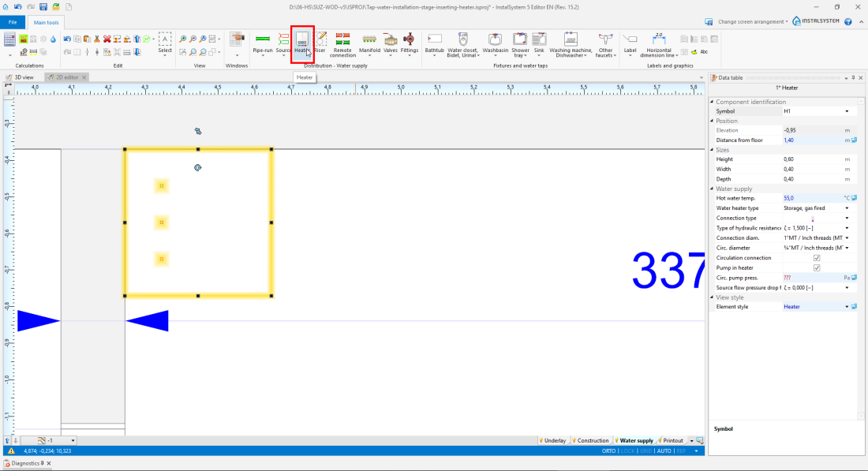
Task: Uncheck the Circulation connection checkbox
Action: point(817,258)
